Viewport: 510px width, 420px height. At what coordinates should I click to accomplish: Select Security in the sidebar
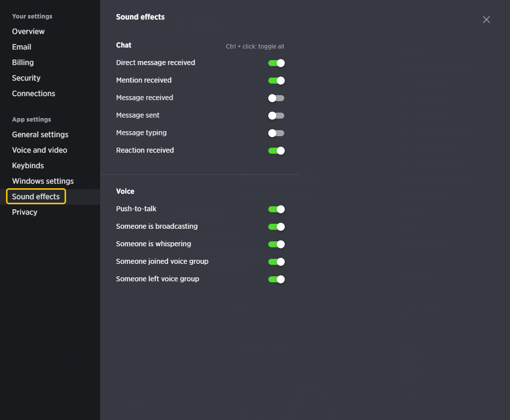[x=26, y=78]
